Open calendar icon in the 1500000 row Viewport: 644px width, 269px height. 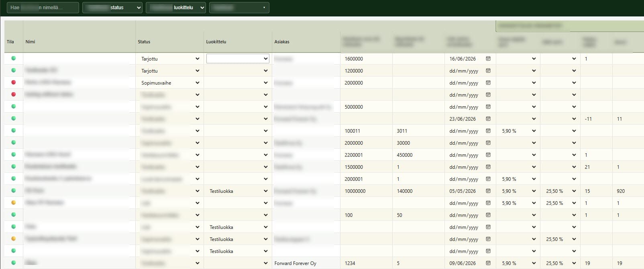[x=488, y=167]
